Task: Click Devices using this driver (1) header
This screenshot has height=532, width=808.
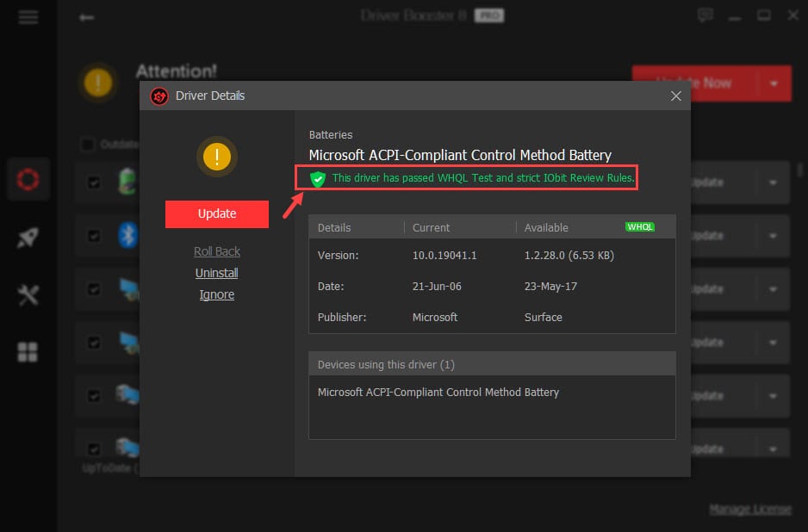Action: click(492, 364)
